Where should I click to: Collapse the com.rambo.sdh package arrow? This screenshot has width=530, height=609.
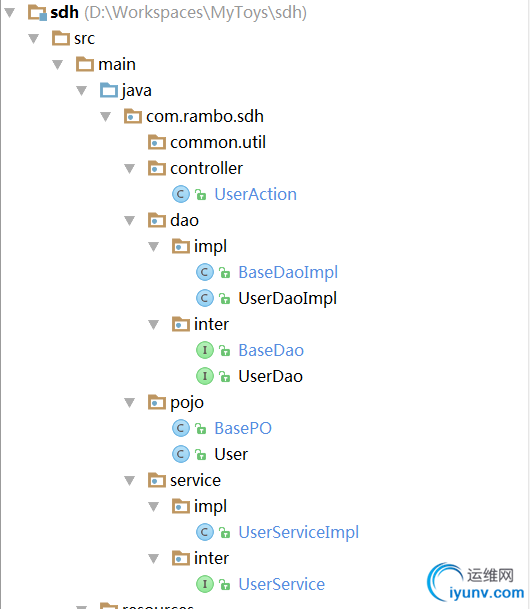click(x=106, y=117)
